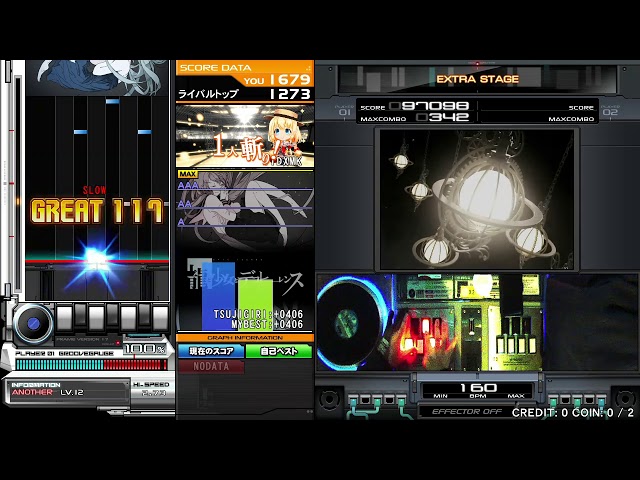This screenshot has width=640, height=480.
Task: Click the ANOTHER LV.12 difficulty info
Action: [x=48, y=392]
